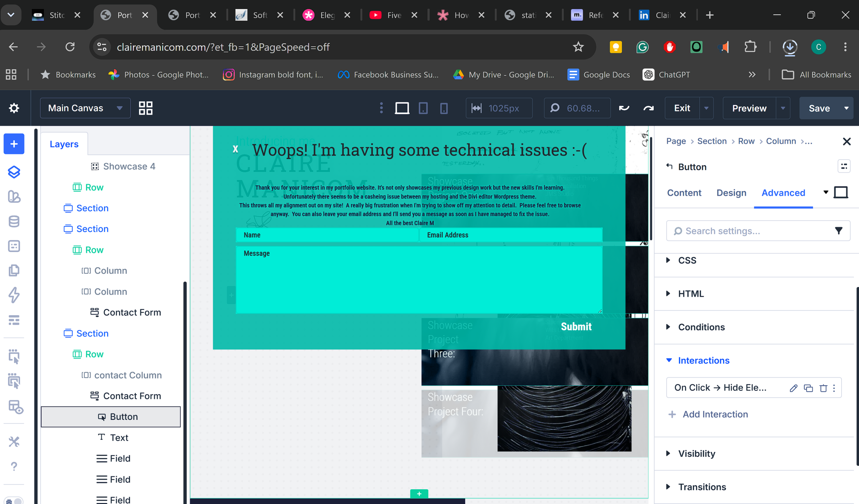Switch to desktop view icon
The width and height of the screenshot is (859, 504).
point(402,108)
